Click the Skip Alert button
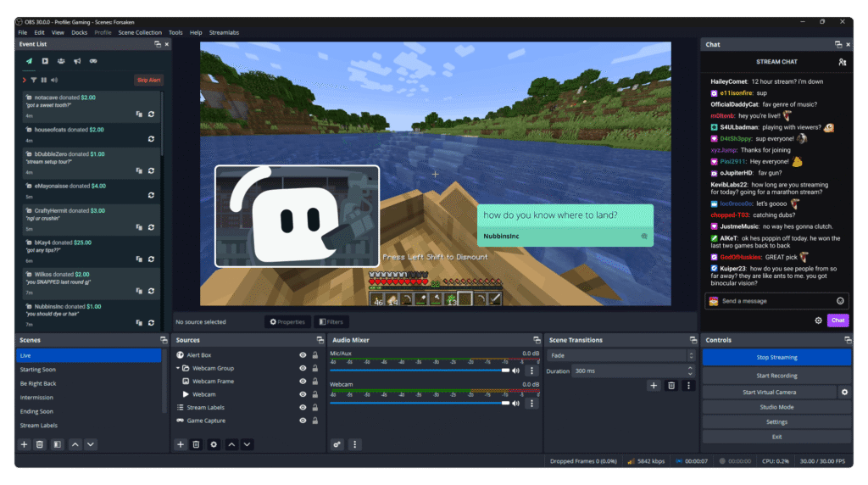Screen dimensions: 868x485 tap(148, 81)
